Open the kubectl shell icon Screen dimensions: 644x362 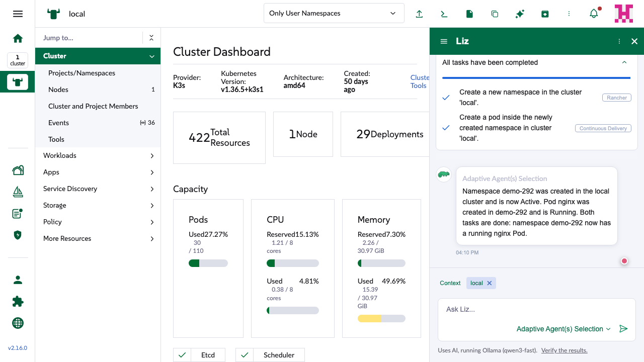444,14
